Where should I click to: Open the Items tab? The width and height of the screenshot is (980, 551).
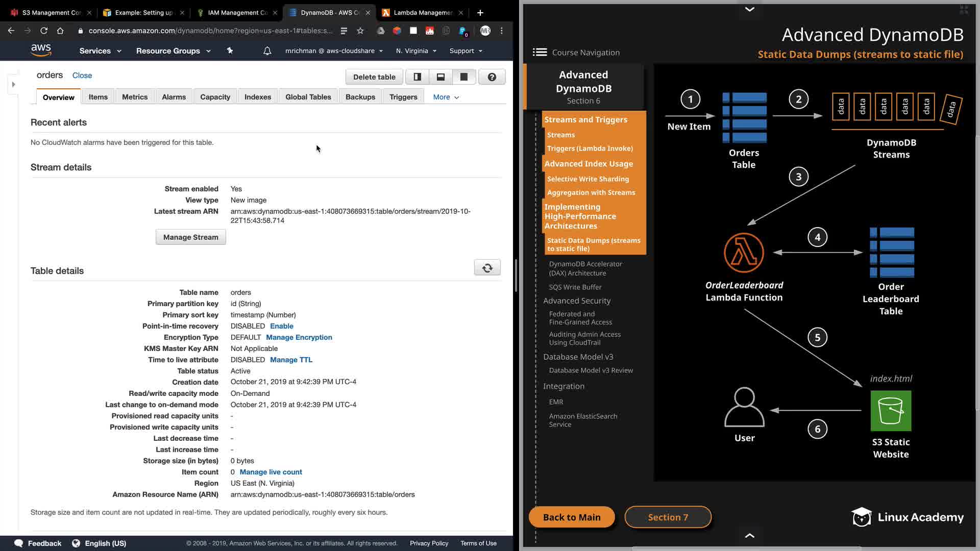pyautogui.click(x=98, y=97)
